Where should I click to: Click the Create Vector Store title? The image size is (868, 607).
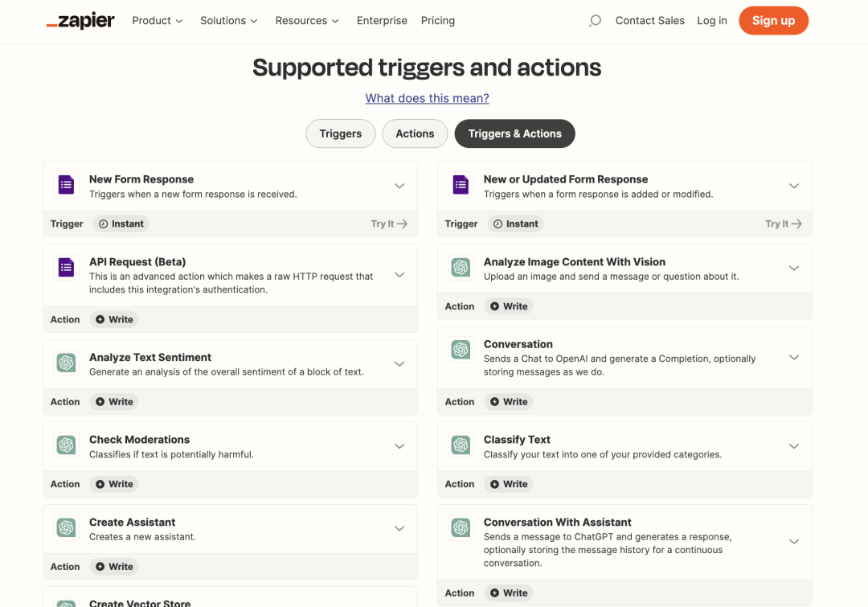point(140,602)
